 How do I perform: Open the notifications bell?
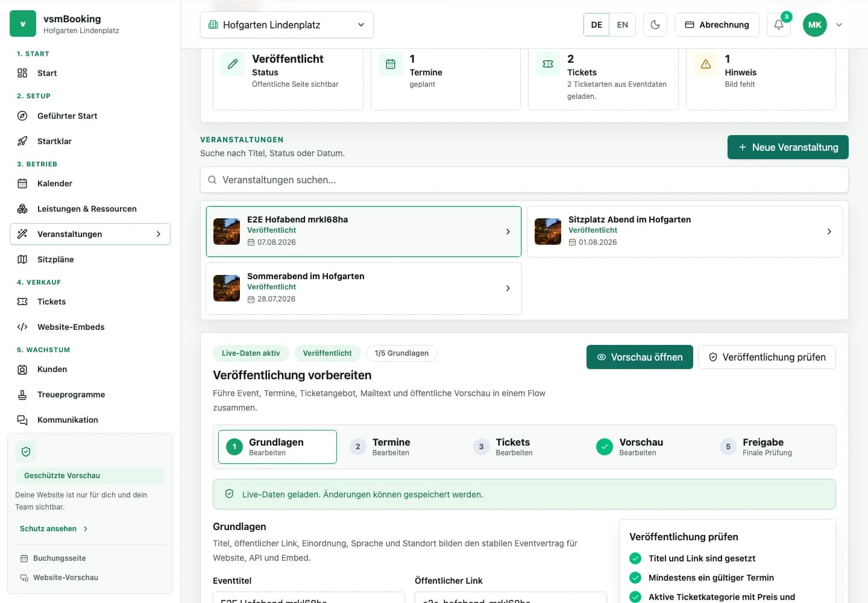(779, 25)
